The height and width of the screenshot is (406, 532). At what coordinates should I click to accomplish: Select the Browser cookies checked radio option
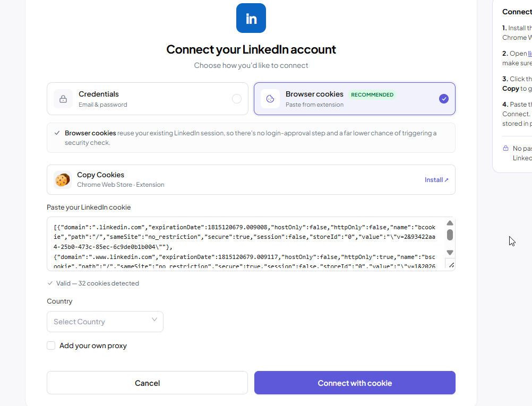pyautogui.click(x=444, y=99)
